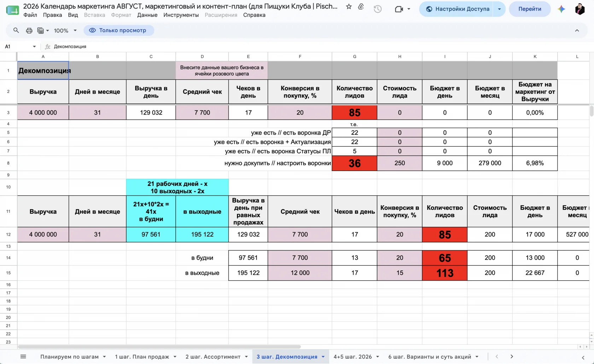This screenshot has height=364, width=594.
Task: Print the spreadsheet
Action: (29, 30)
